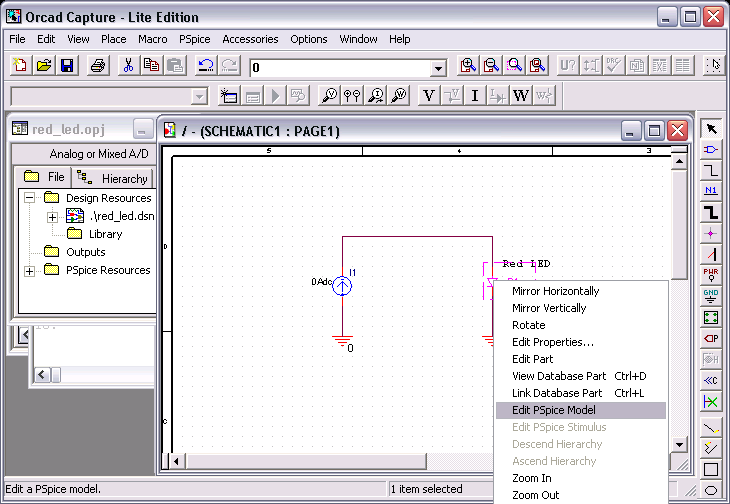730x504 pixels.
Task: Choose Edit Properties... in context menu
Action: pos(581,342)
